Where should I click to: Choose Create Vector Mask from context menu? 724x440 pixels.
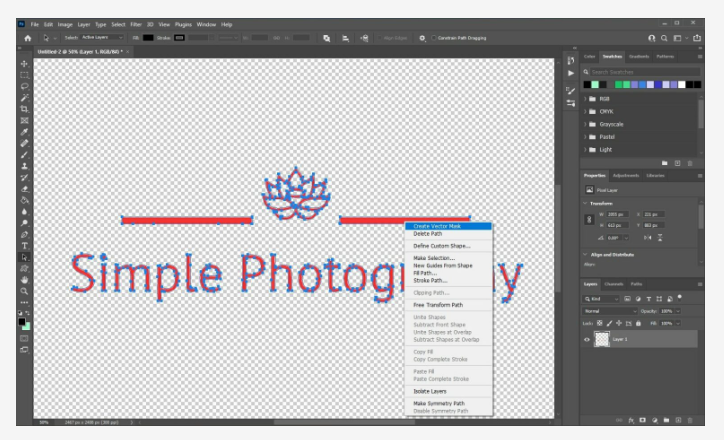(448, 226)
